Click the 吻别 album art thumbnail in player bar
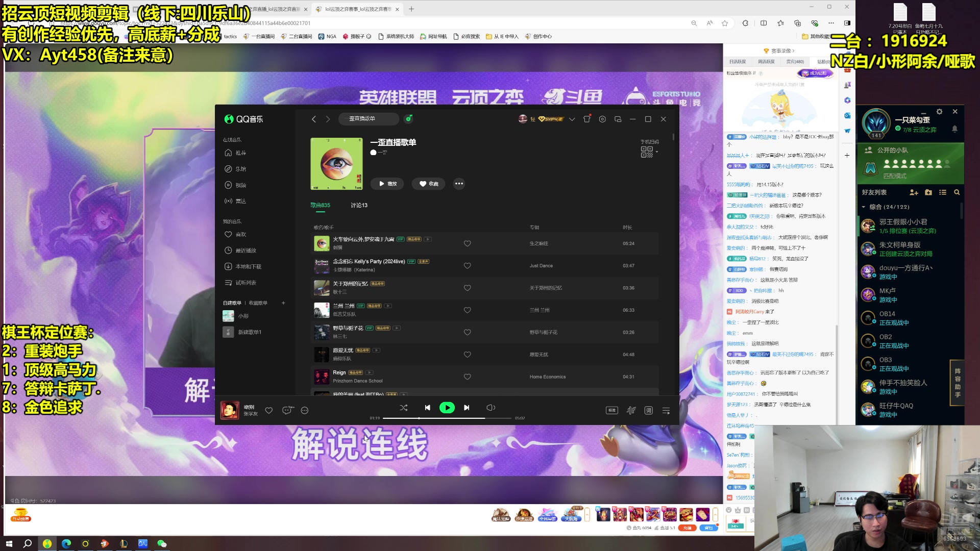The height and width of the screenshot is (551, 980). [229, 410]
